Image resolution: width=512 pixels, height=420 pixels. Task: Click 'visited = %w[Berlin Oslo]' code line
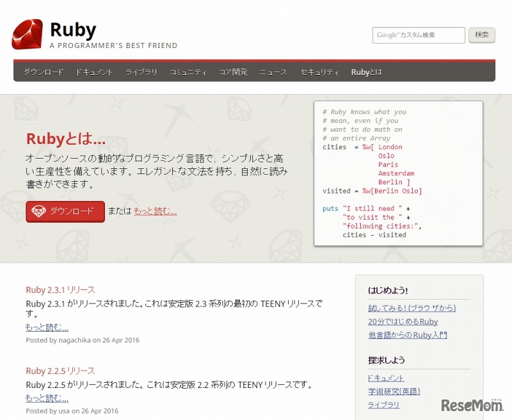coord(372,191)
